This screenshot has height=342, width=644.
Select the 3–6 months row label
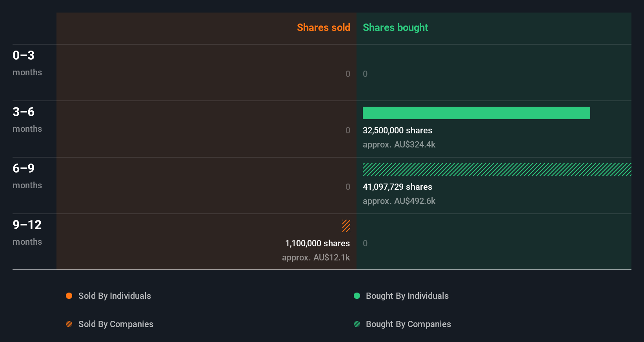[27, 120]
